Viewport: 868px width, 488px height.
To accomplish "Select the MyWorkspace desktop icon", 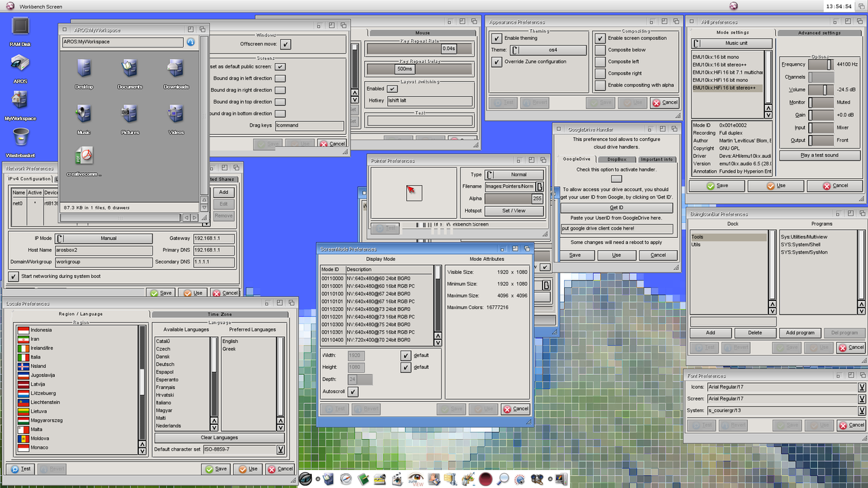I will pyautogui.click(x=20, y=100).
